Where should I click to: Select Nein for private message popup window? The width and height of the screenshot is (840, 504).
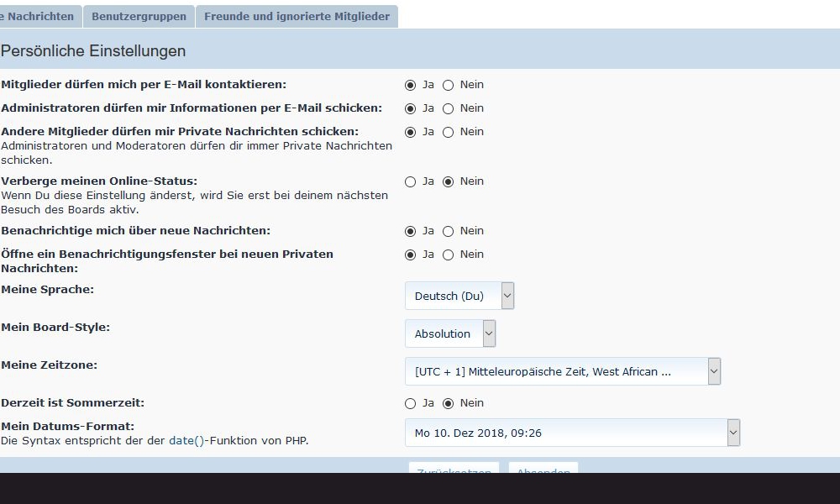pos(449,255)
